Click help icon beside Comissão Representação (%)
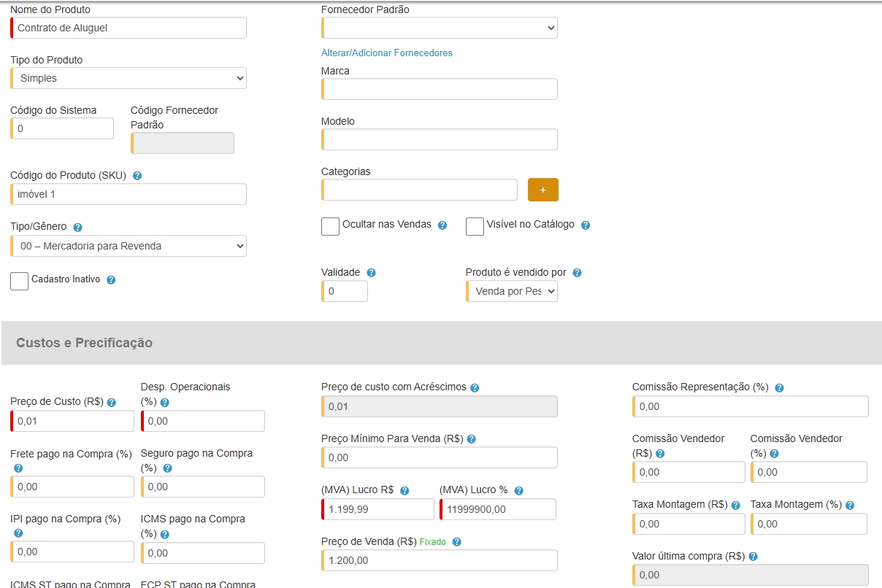This screenshot has height=588, width=882. tap(779, 388)
